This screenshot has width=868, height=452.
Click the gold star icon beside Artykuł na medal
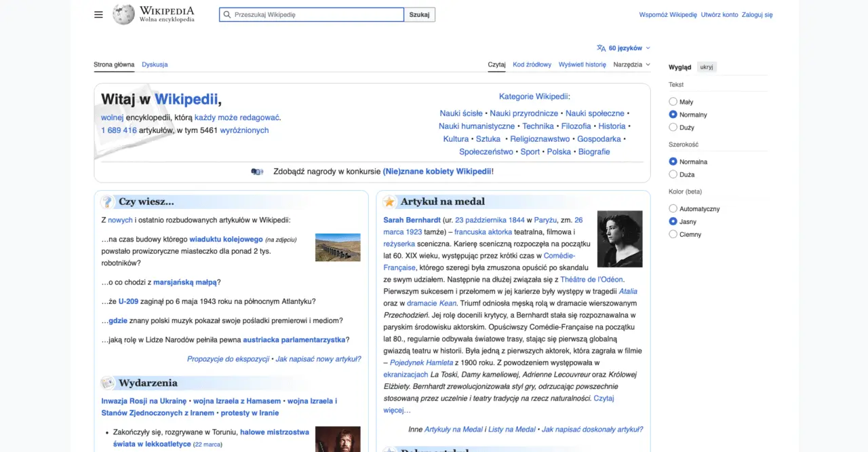coord(389,202)
